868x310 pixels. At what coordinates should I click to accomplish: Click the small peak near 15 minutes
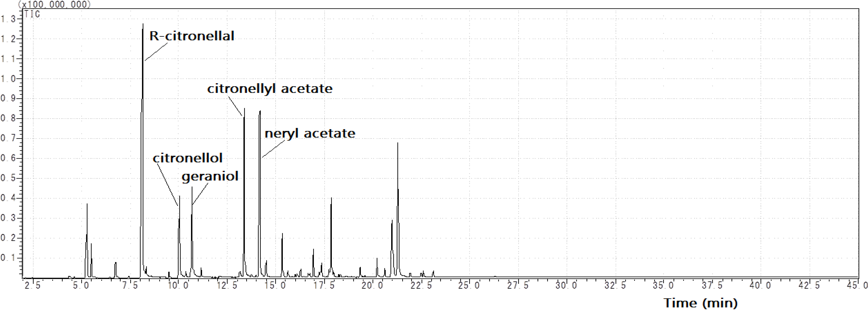click(x=282, y=256)
